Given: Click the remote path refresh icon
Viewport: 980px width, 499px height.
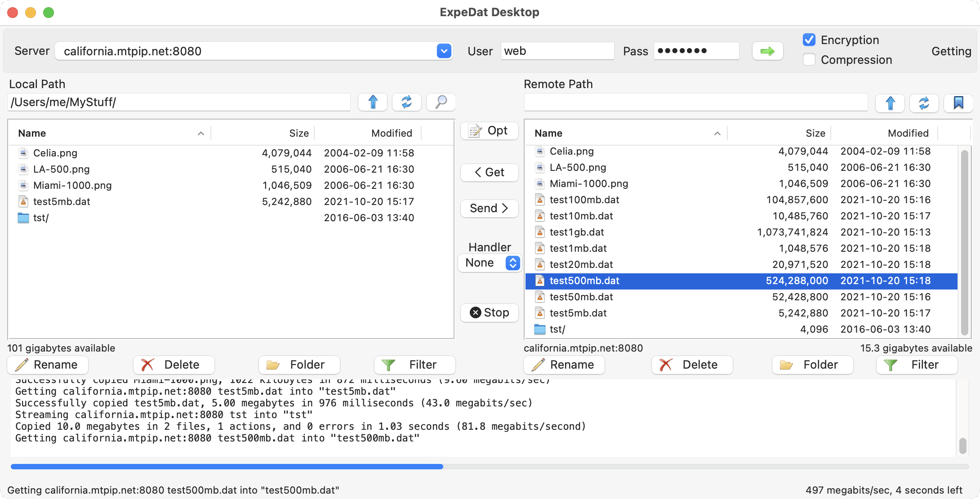Looking at the screenshot, I should (x=924, y=102).
